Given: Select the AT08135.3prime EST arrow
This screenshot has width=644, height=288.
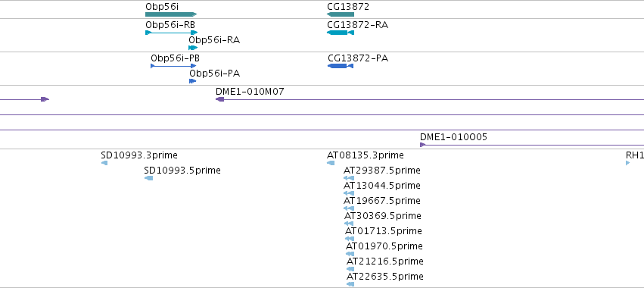Looking at the screenshot, I should (x=331, y=163).
